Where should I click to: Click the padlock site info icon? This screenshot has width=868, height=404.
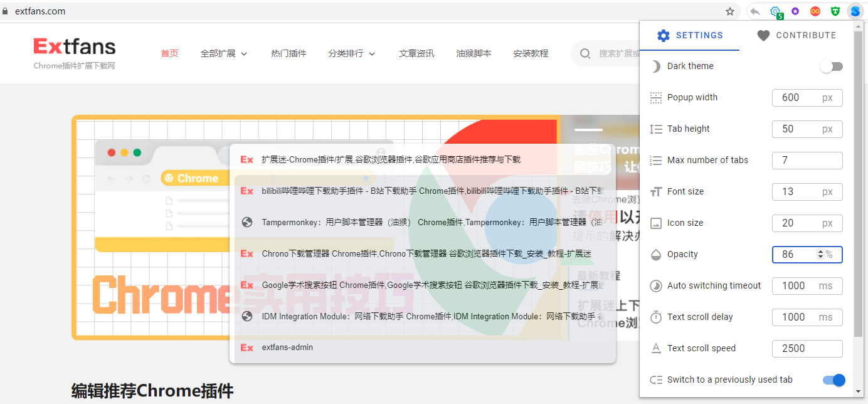click(x=6, y=11)
